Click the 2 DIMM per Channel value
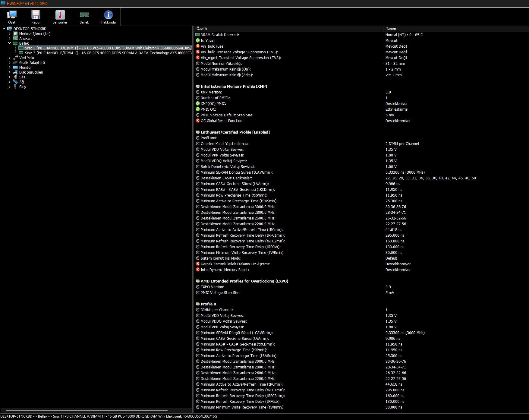The width and height of the screenshot is (529, 420). coord(402,144)
